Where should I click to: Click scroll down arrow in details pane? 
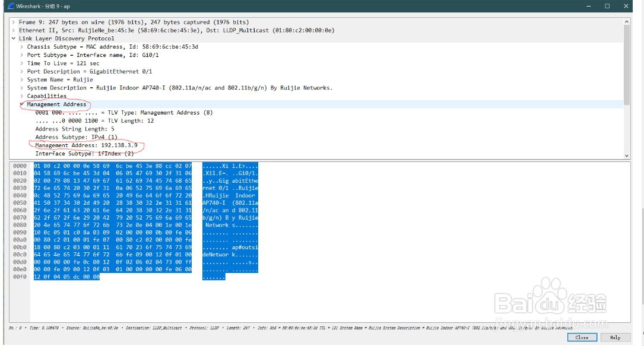627,155
